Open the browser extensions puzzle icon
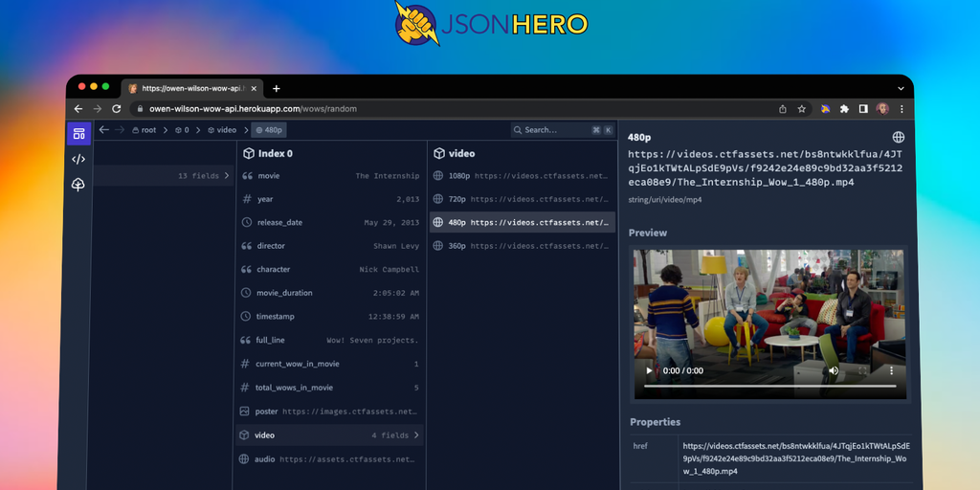This screenshot has width=980, height=490. [x=844, y=109]
